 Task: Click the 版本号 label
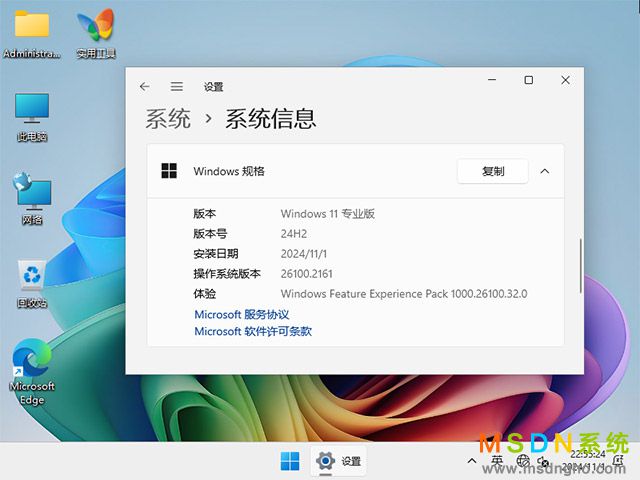click(x=210, y=234)
